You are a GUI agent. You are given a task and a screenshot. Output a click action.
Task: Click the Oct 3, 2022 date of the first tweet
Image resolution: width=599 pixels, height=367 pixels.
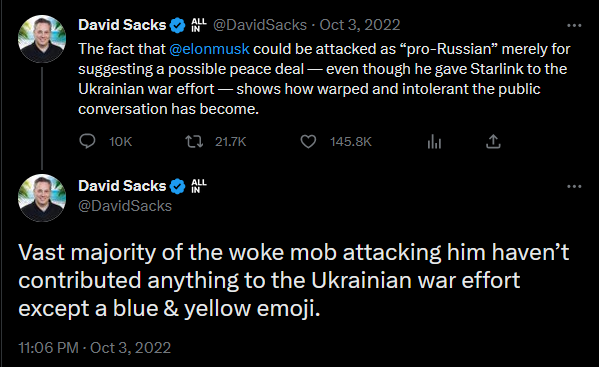tap(359, 25)
